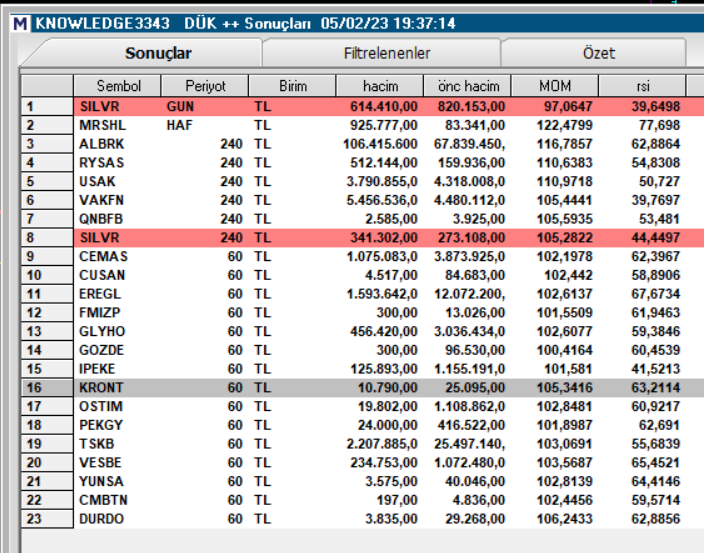Click hacim value 925.777,00

click(x=384, y=125)
